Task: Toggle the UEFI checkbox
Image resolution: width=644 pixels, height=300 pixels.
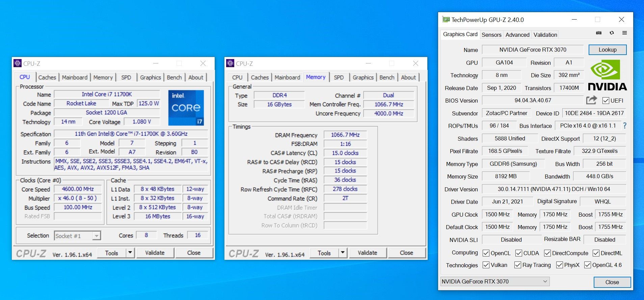Action: pyautogui.click(x=606, y=101)
